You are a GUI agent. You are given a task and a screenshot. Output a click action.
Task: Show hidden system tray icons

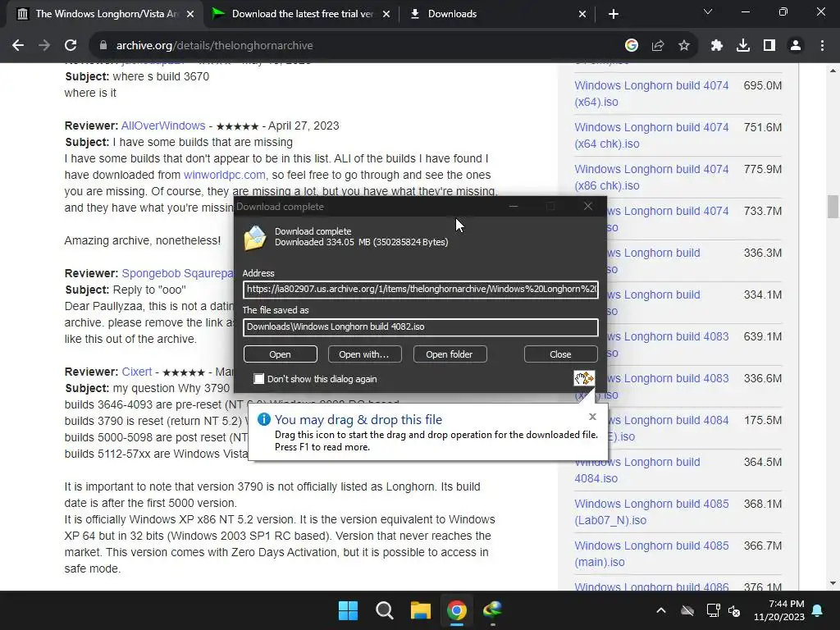pos(661,610)
